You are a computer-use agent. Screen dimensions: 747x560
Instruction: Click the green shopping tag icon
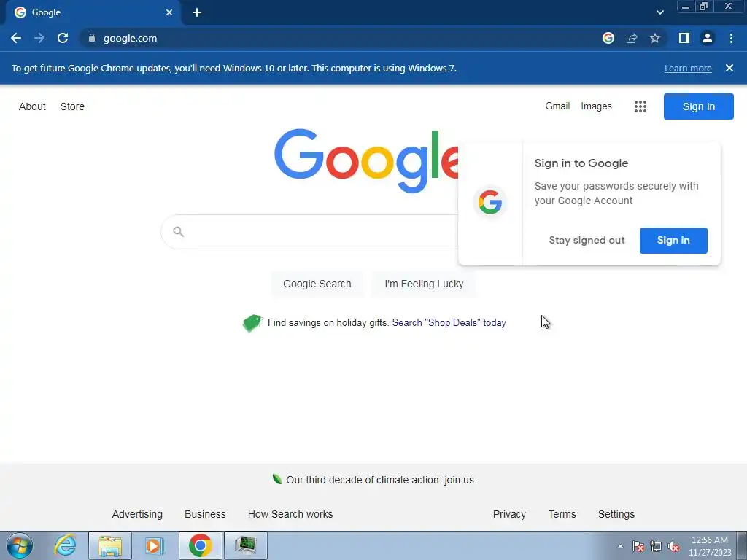pos(252,323)
